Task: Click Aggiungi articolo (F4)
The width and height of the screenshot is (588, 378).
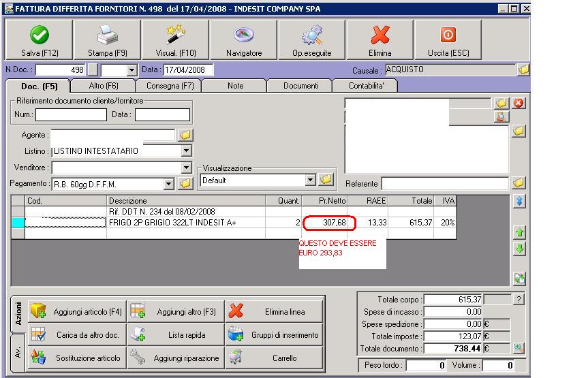Action: [x=77, y=312]
